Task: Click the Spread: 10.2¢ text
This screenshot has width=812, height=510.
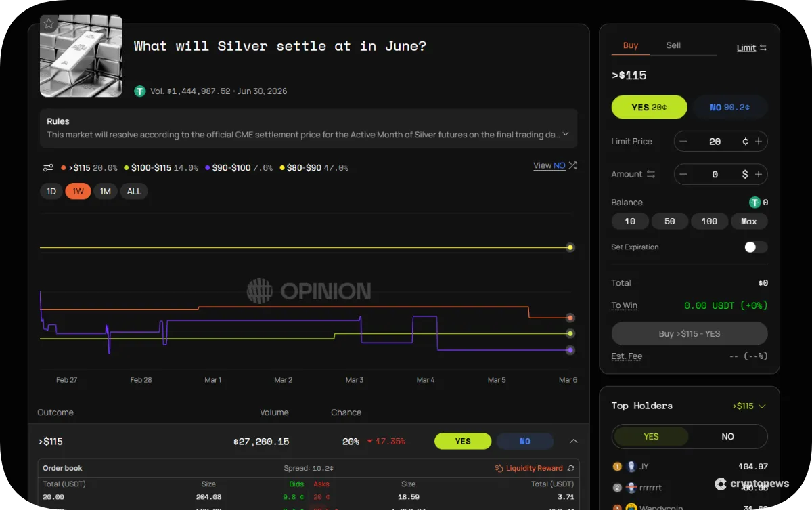Action: pyautogui.click(x=309, y=468)
